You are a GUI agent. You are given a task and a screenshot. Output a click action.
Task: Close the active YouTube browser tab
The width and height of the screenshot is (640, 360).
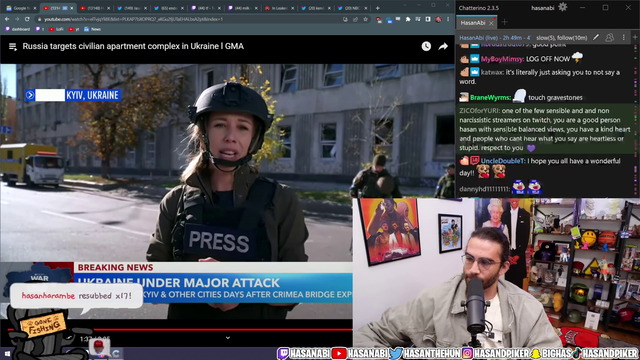click(72, 8)
